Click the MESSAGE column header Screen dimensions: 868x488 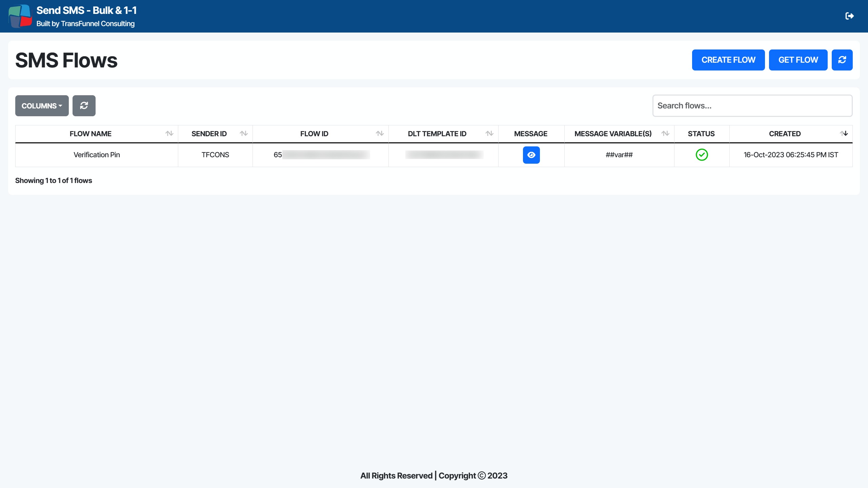(x=531, y=134)
